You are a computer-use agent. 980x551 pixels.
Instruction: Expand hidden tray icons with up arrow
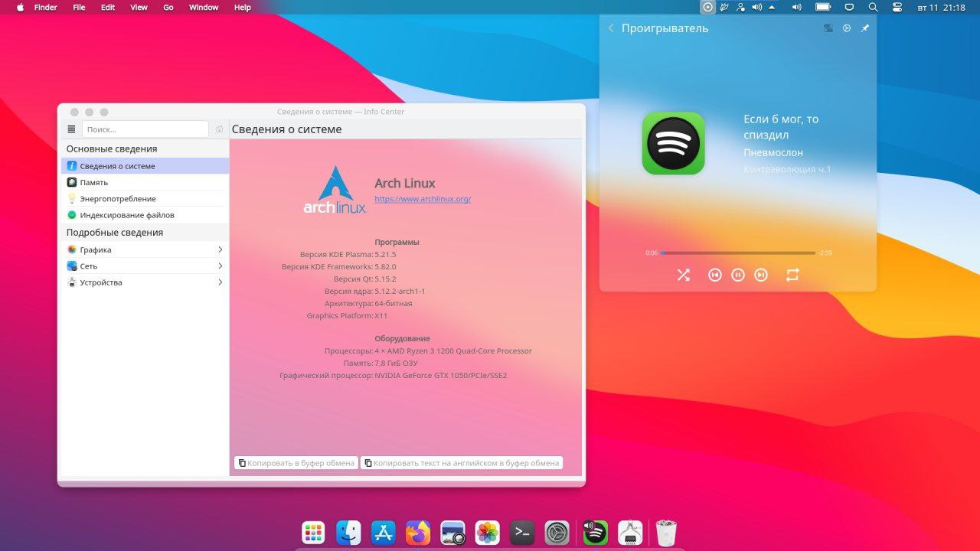pos(772,7)
